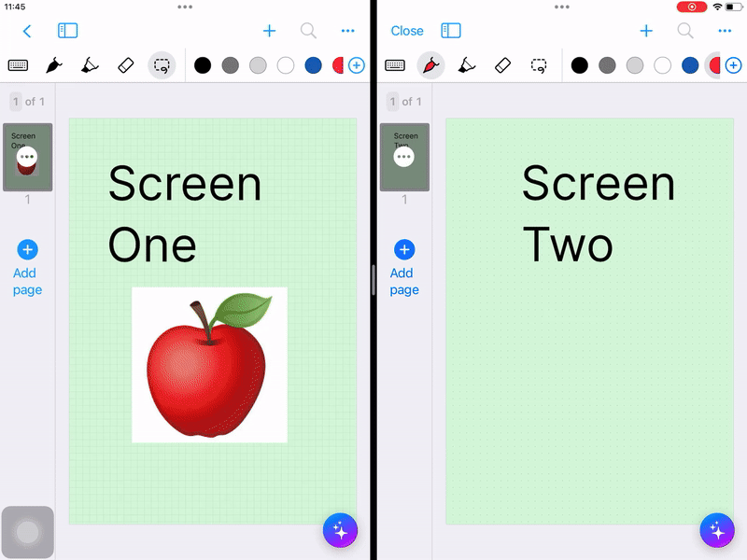Open more options ellipsis in left toolbar
Screen dimensions: 747x560
point(347,31)
